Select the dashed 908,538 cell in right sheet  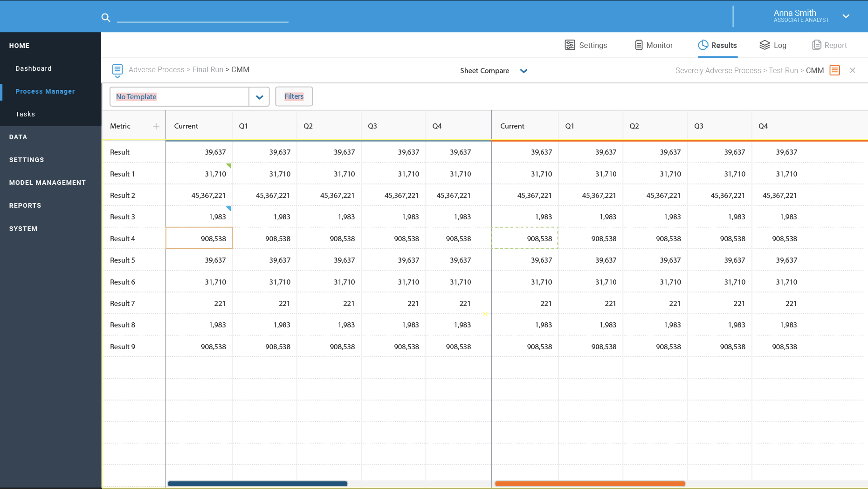coord(524,238)
